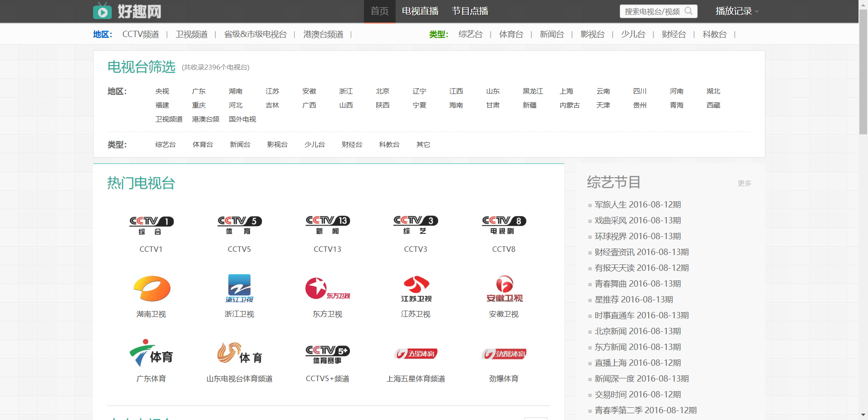Open the 更多 link for 综艺节目
868x420 pixels.
point(744,184)
